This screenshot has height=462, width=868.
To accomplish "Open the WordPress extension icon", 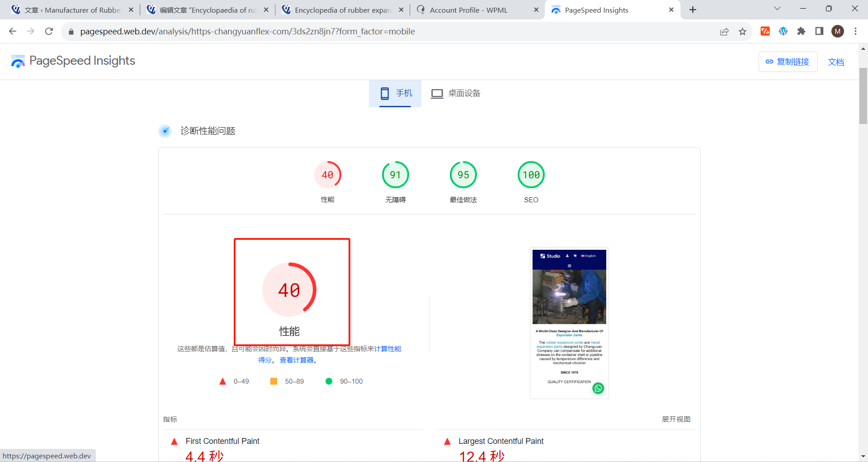I will click(x=783, y=31).
